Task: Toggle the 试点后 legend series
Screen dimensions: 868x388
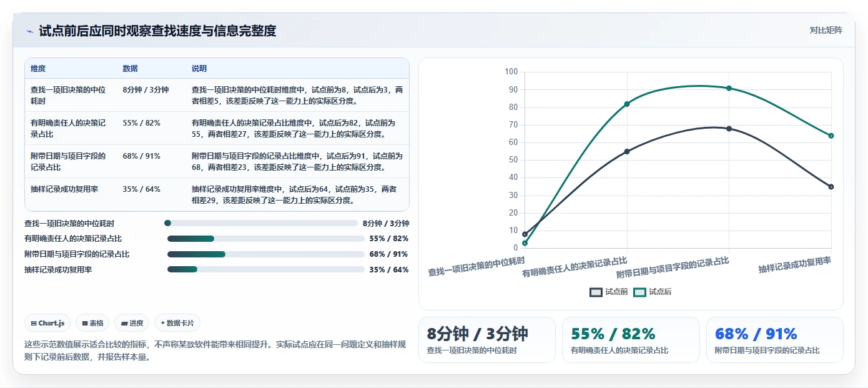Action: [x=653, y=292]
